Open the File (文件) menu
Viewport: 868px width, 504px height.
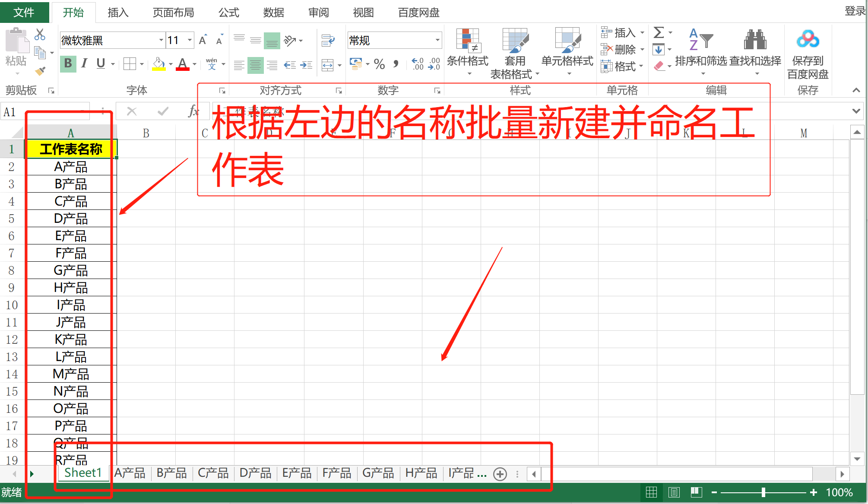tap(24, 12)
